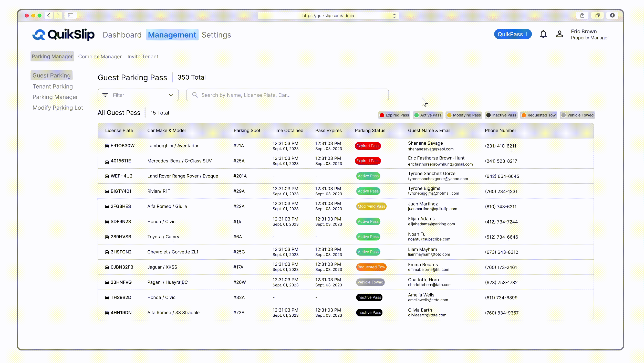This screenshot has height=363, width=644.
Task: Click the car icon beside ER1OB30W
Action: pyautogui.click(x=107, y=146)
